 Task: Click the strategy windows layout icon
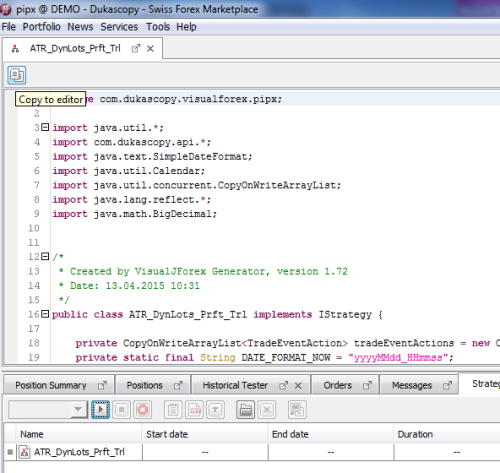coord(297,409)
